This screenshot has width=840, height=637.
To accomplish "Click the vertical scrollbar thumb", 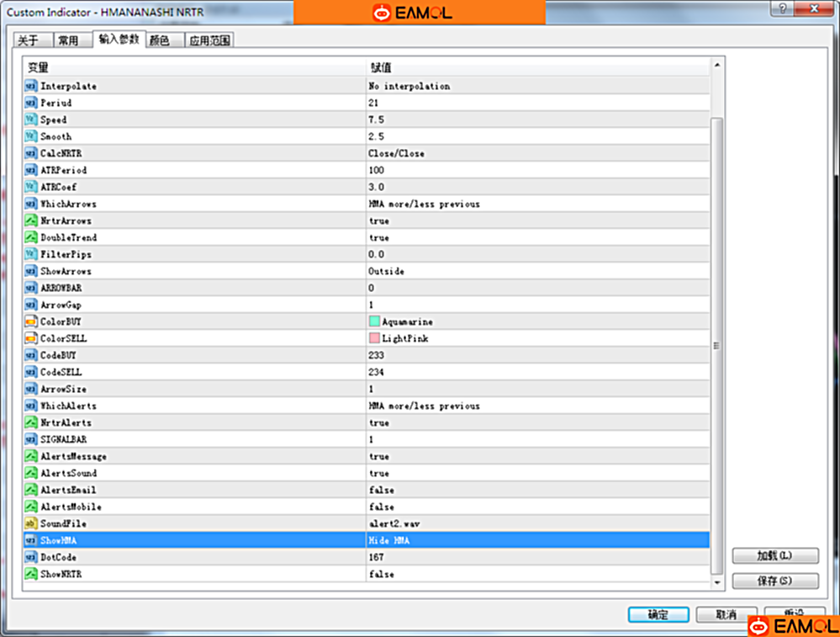I will pos(716,346).
